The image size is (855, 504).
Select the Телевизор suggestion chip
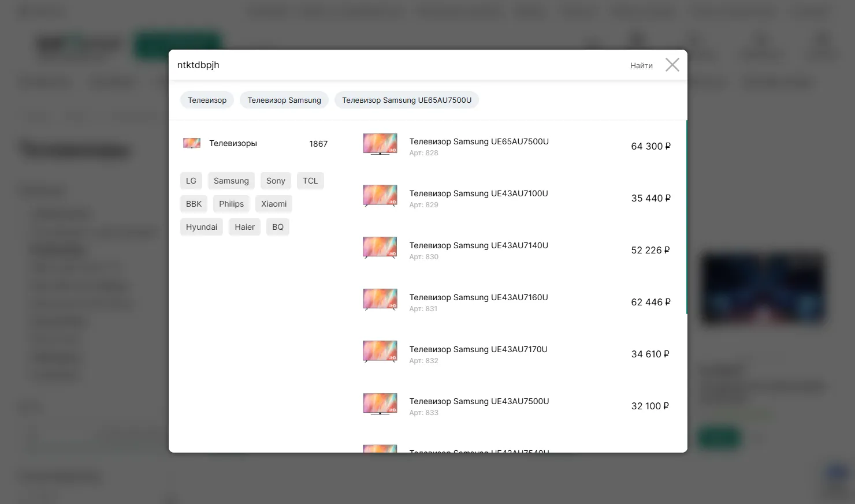[207, 100]
